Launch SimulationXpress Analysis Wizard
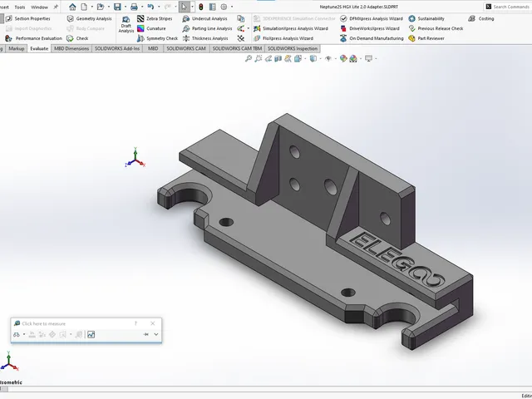The width and height of the screenshot is (532, 399). point(291,28)
